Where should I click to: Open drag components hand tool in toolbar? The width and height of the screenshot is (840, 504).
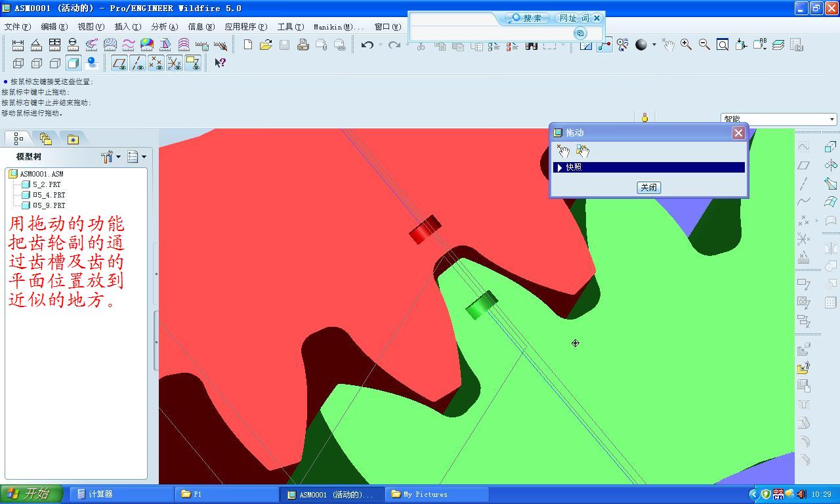667,45
